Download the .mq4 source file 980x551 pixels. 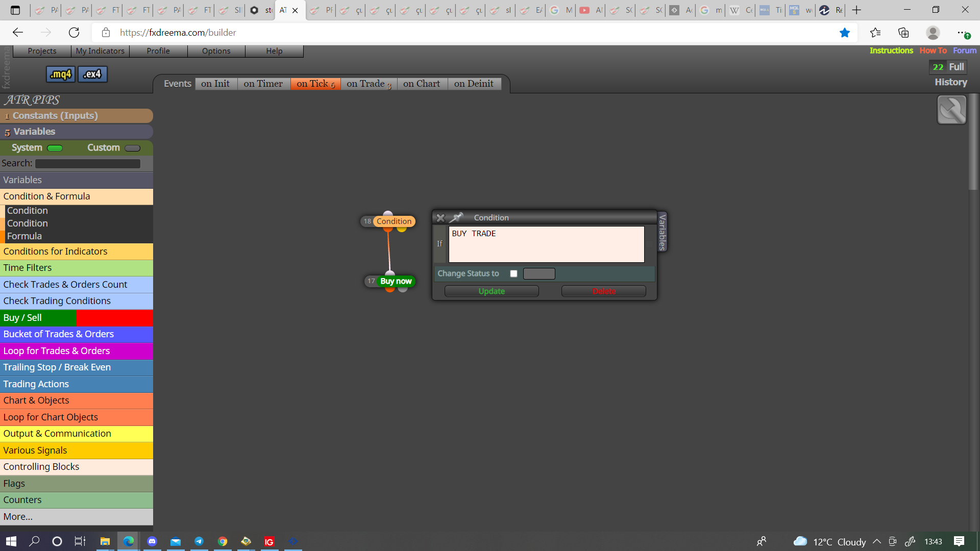click(61, 74)
